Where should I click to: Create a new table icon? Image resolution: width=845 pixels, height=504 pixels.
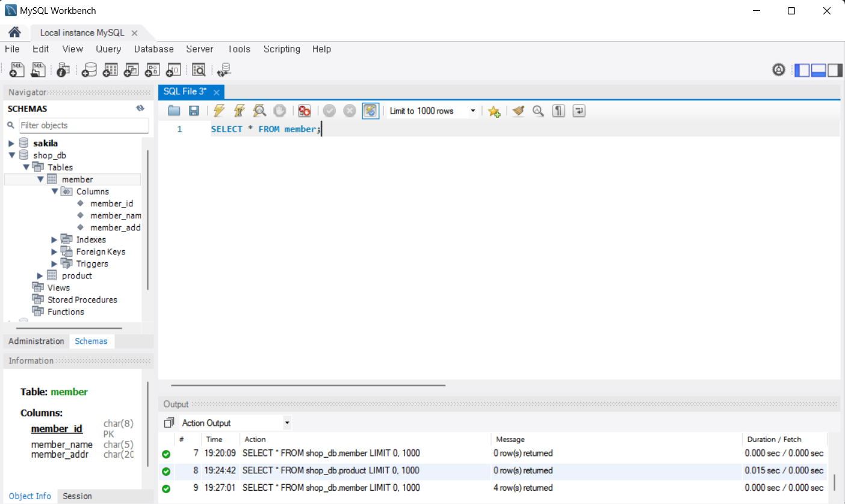pyautogui.click(x=110, y=70)
